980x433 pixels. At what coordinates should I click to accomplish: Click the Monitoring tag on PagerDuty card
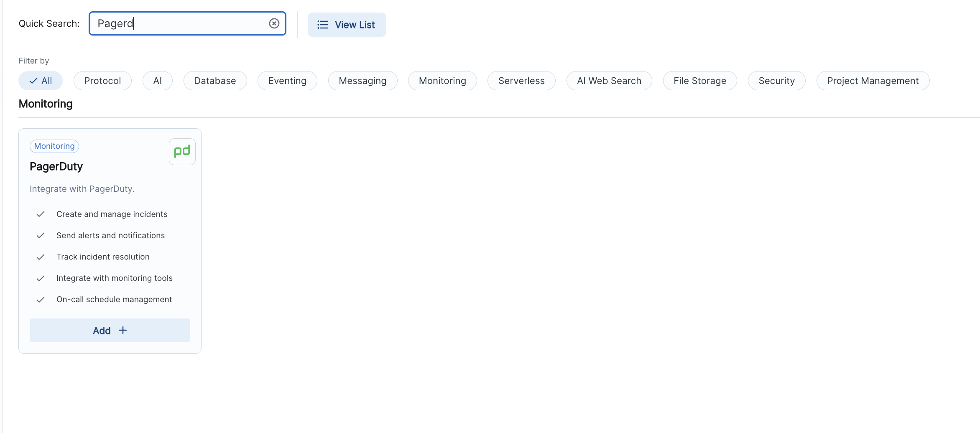click(x=54, y=146)
